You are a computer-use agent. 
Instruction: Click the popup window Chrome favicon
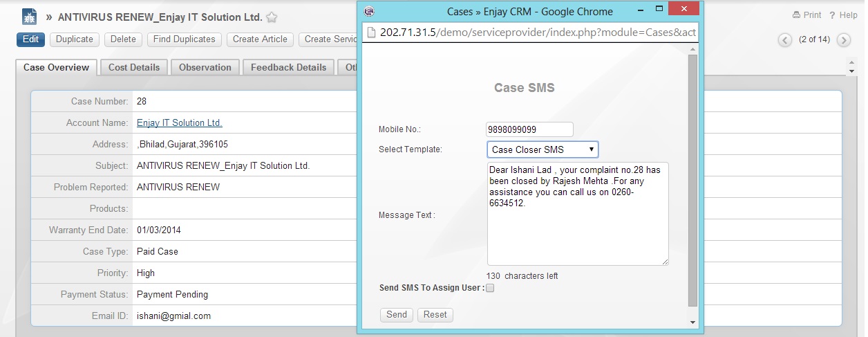pos(369,11)
